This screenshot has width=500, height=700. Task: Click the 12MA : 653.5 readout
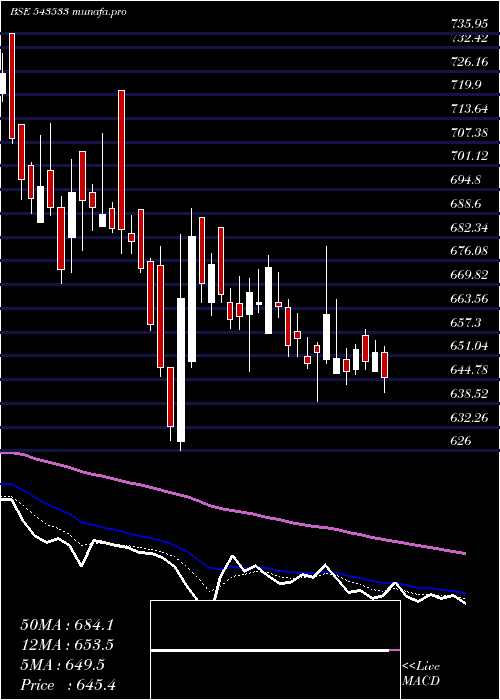(x=67, y=645)
